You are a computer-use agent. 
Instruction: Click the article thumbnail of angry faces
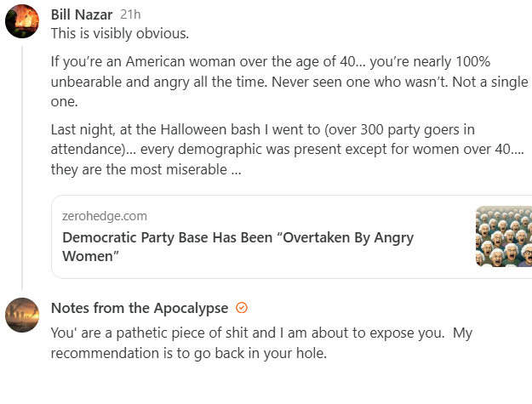(504, 236)
